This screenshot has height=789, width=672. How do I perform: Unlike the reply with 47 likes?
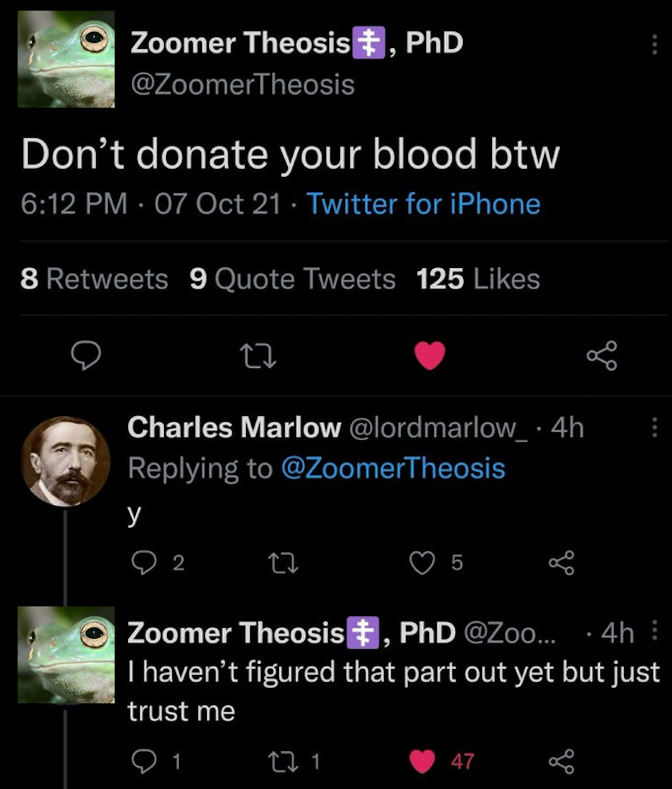(x=422, y=761)
